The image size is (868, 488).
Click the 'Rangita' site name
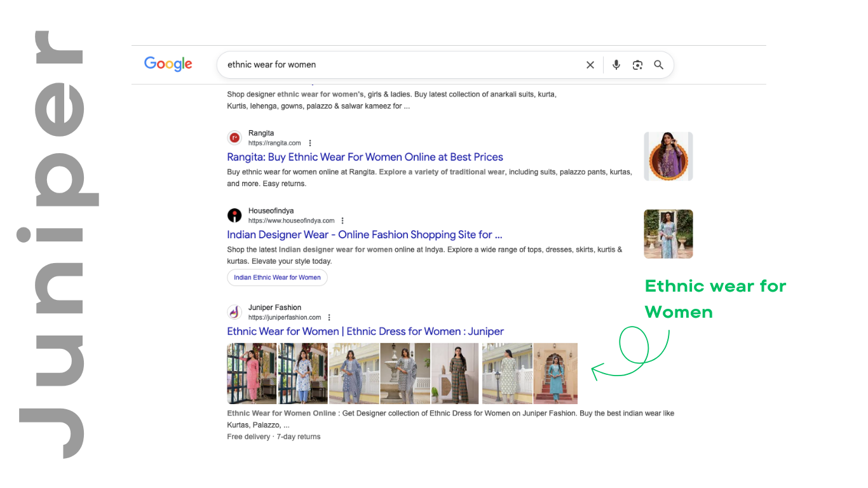point(261,133)
